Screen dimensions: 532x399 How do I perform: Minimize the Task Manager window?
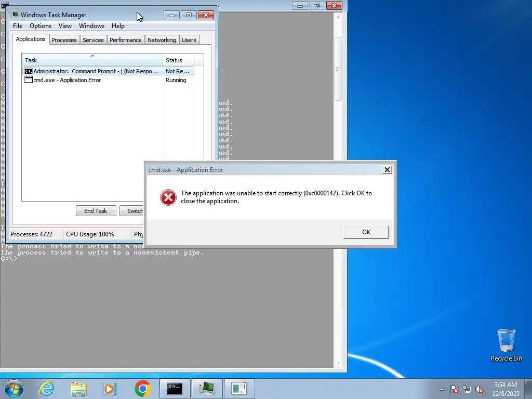[x=171, y=15]
